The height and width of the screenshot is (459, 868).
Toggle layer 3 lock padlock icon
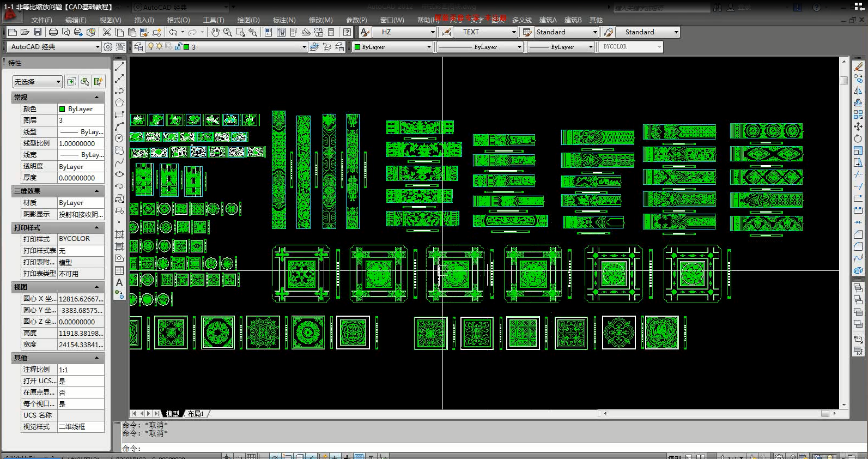pyautogui.click(x=178, y=47)
